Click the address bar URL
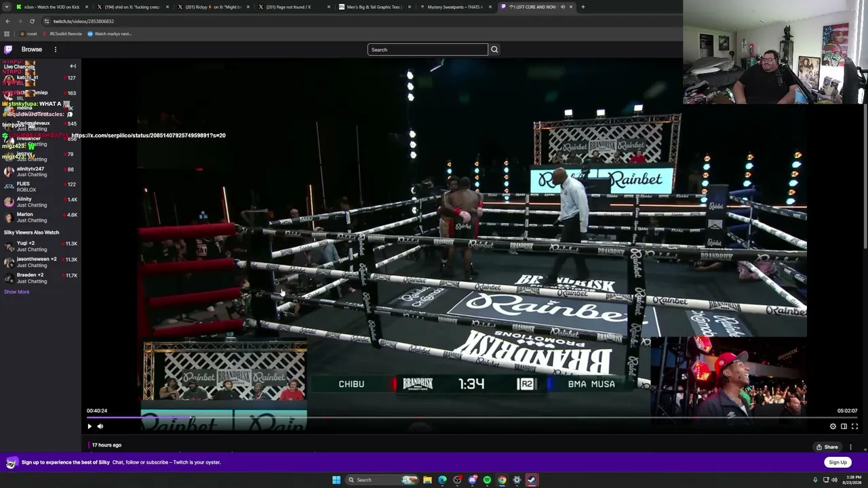The image size is (868, 488). pyautogui.click(x=83, y=21)
